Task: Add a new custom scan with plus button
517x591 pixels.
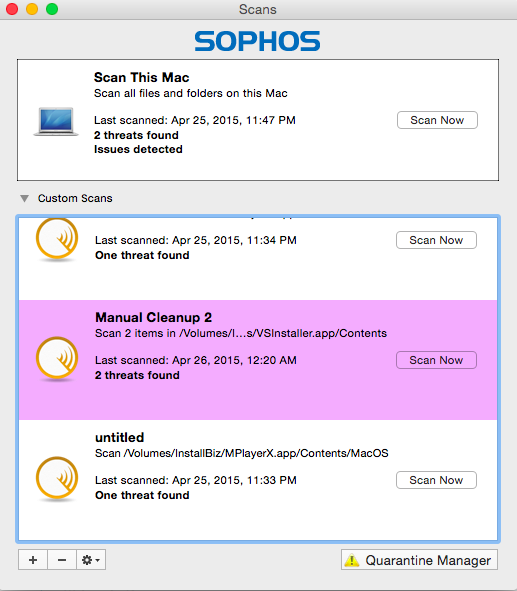Action: pos(33,560)
